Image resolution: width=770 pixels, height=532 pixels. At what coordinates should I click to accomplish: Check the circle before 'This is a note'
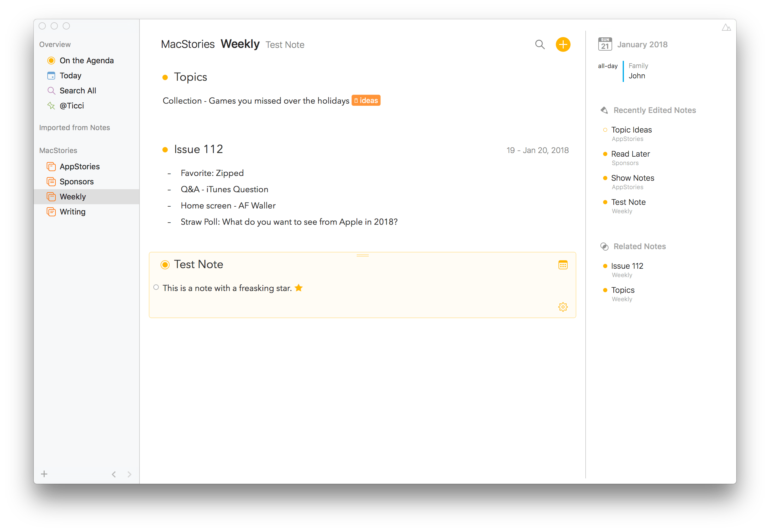[x=156, y=287]
